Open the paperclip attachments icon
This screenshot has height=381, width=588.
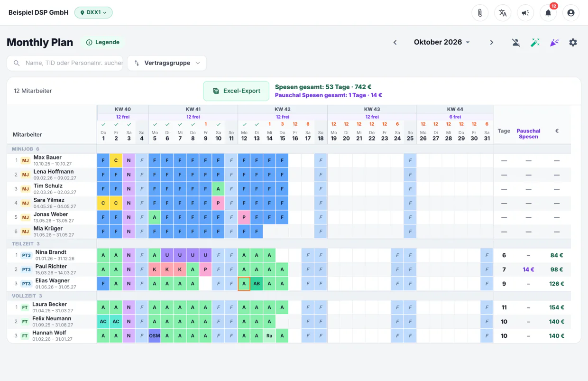coord(480,13)
